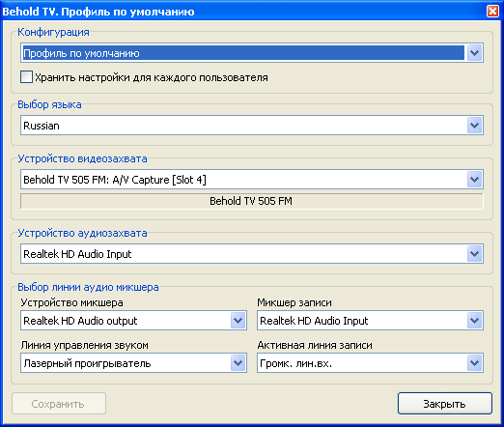Image resolution: width=504 pixels, height=427 pixels.
Task: Click the Микшер записи label
Action: (x=294, y=302)
